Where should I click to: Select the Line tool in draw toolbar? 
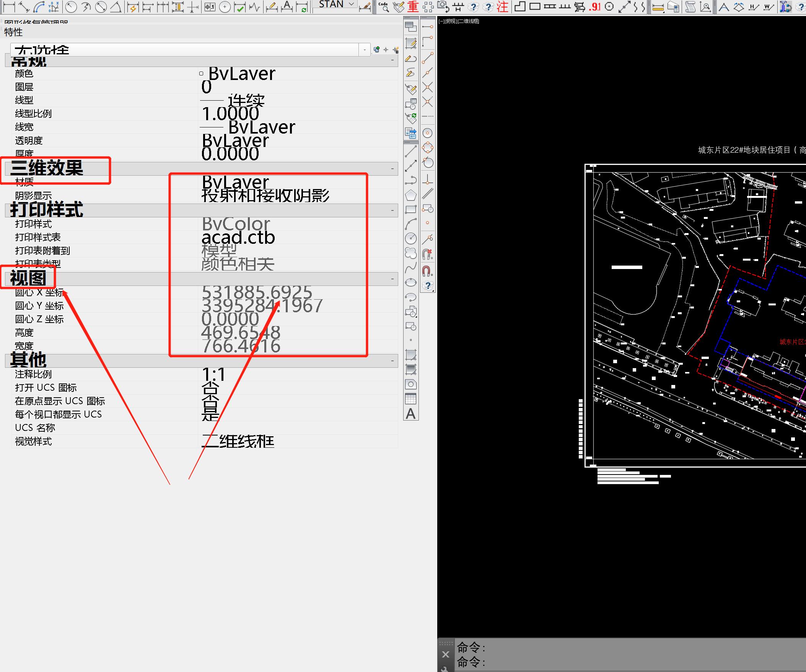tap(411, 151)
